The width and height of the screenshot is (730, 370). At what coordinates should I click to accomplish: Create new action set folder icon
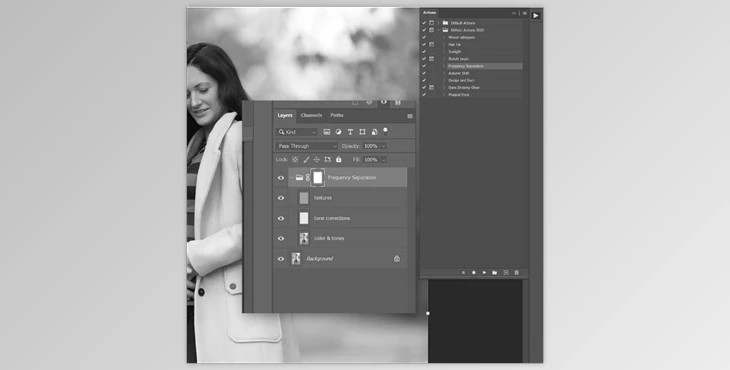tap(494, 273)
